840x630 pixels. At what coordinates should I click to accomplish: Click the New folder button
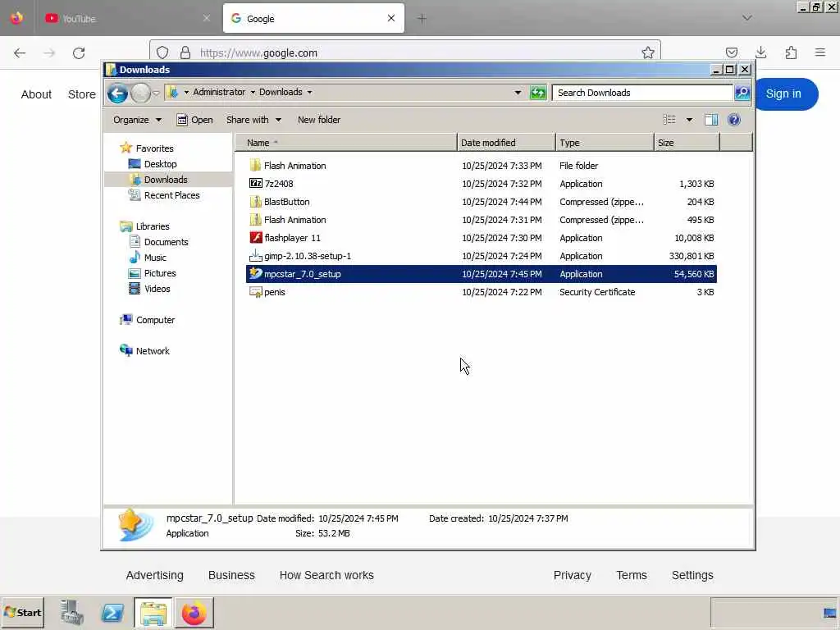coord(319,120)
